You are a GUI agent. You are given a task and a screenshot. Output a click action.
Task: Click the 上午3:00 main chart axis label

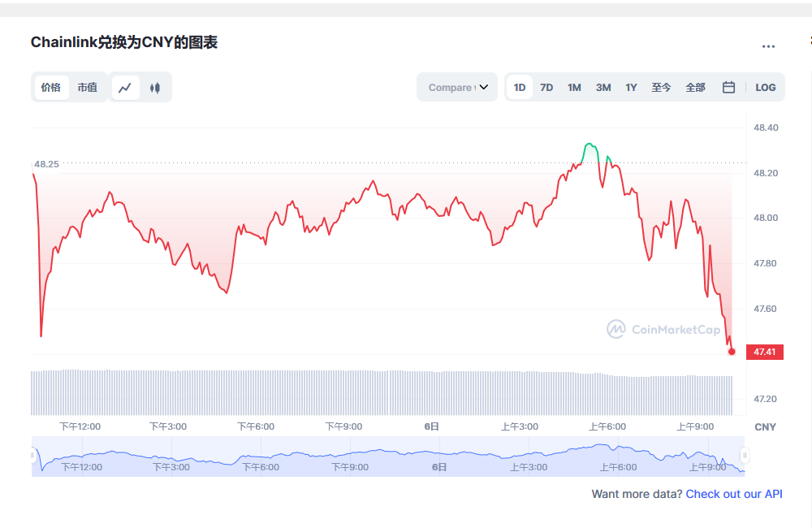[520, 426]
